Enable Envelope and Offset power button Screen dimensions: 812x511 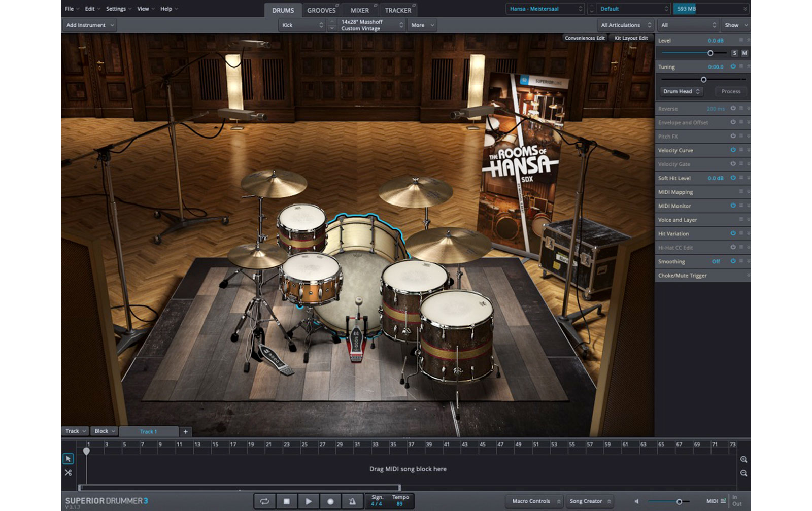pyautogui.click(x=733, y=122)
